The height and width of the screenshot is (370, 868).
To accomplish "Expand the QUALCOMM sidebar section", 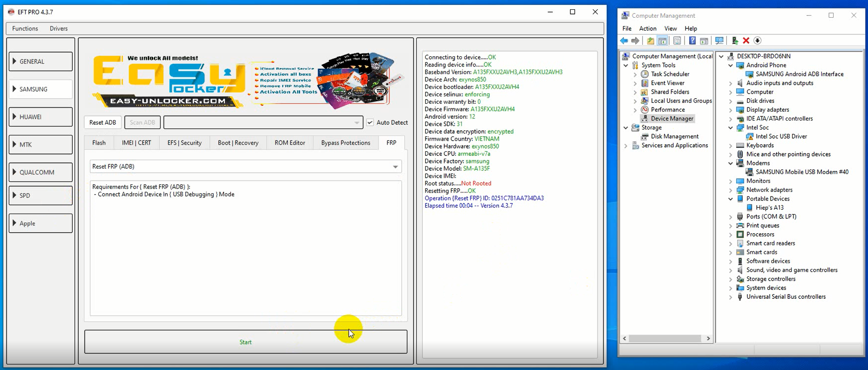I will pos(41,172).
